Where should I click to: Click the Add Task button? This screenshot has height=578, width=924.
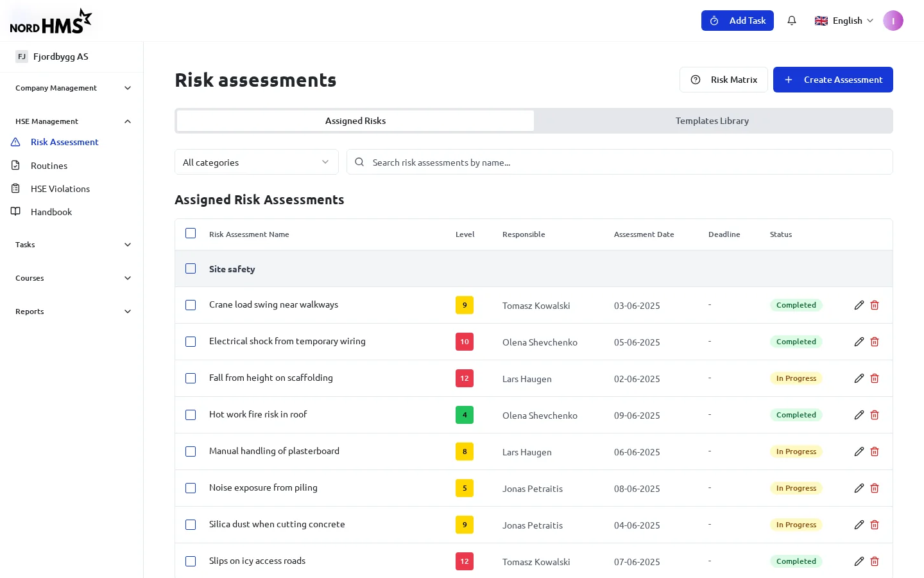coord(737,21)
